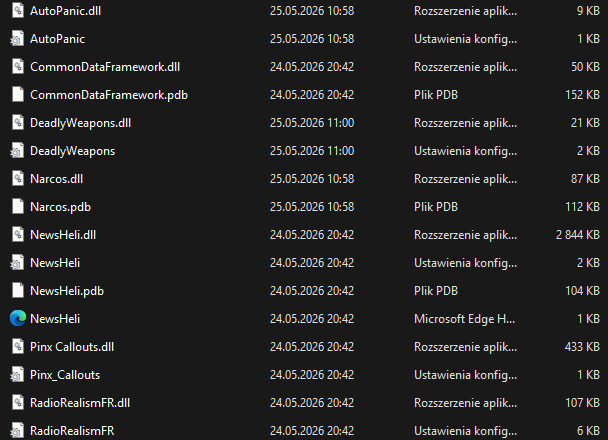Select the NewsHeli.pdb file icon

(17, 291)
